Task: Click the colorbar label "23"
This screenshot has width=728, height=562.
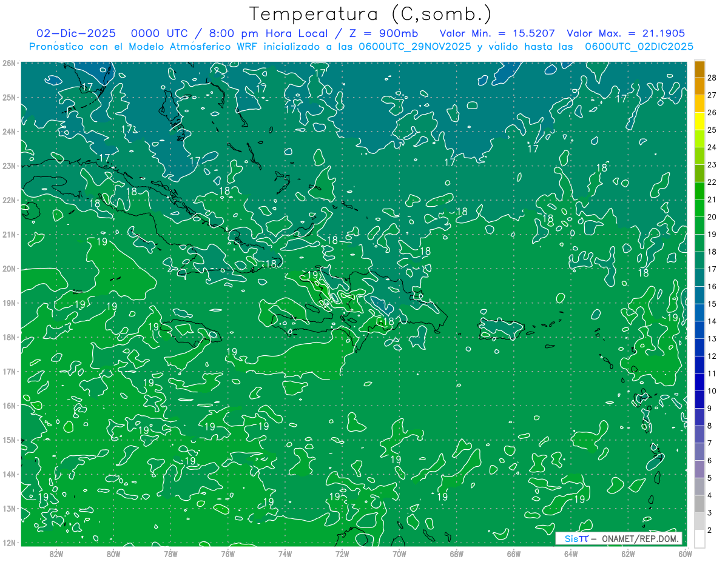Action: (712, 165)
